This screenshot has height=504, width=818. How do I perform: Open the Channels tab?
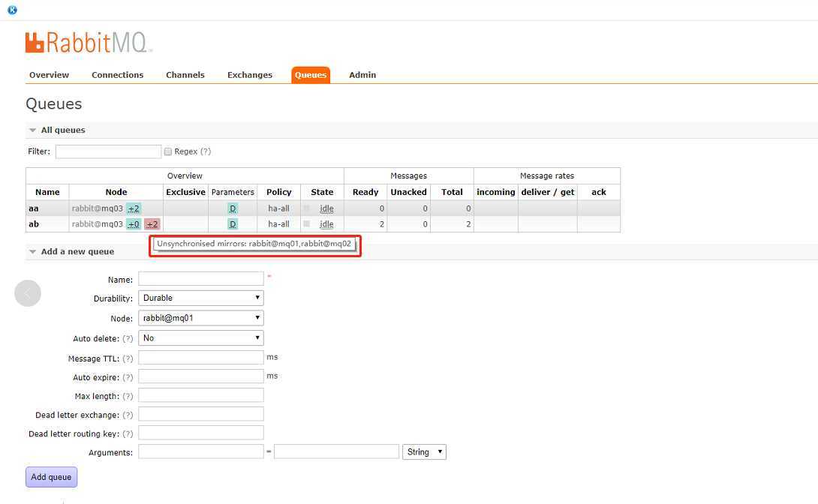[x=185, y=75]
